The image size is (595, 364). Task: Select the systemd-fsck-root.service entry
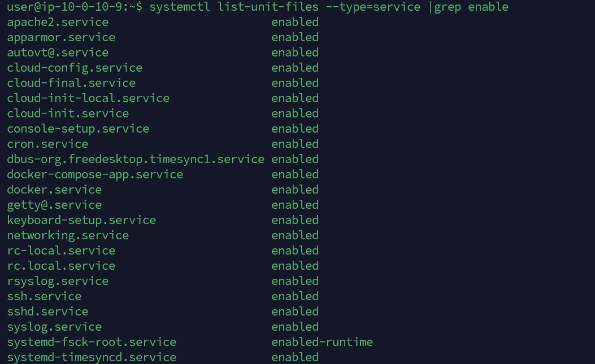point(92,342)
